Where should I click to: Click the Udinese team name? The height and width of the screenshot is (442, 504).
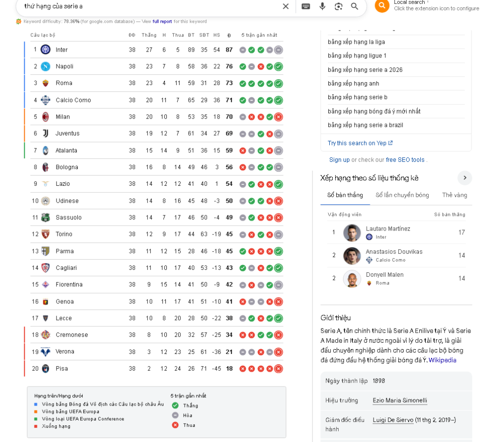(x=67, y=201)
